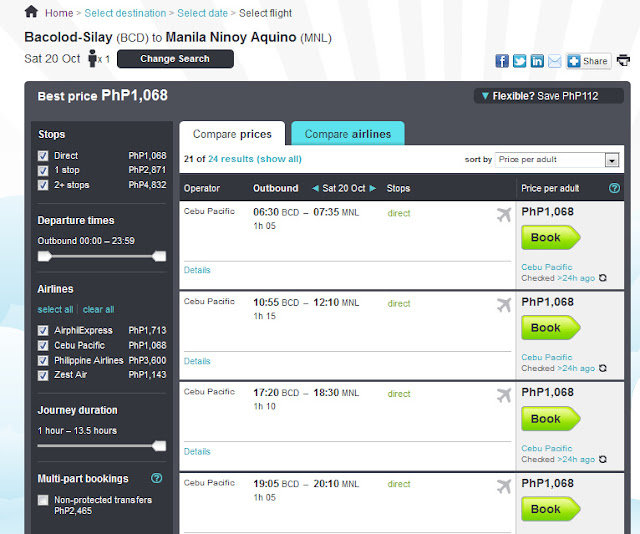
Task: Toggle the Philippine Airlines checkbox
Action: [43, 361]
